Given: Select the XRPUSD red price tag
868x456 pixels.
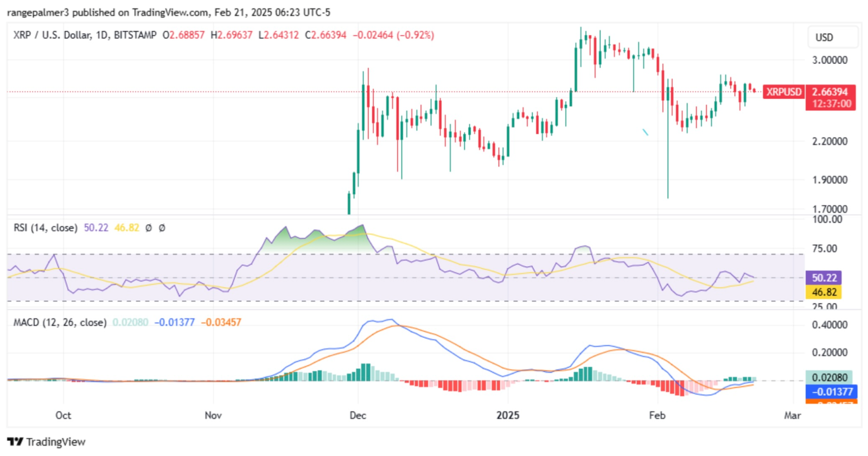Looking at the screenshot, I should tap(783, 92).
